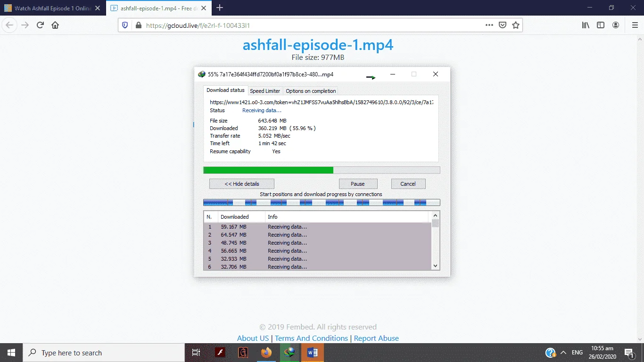Open page actions three-dot menu

pyautogui.click(x=489, y=25)
